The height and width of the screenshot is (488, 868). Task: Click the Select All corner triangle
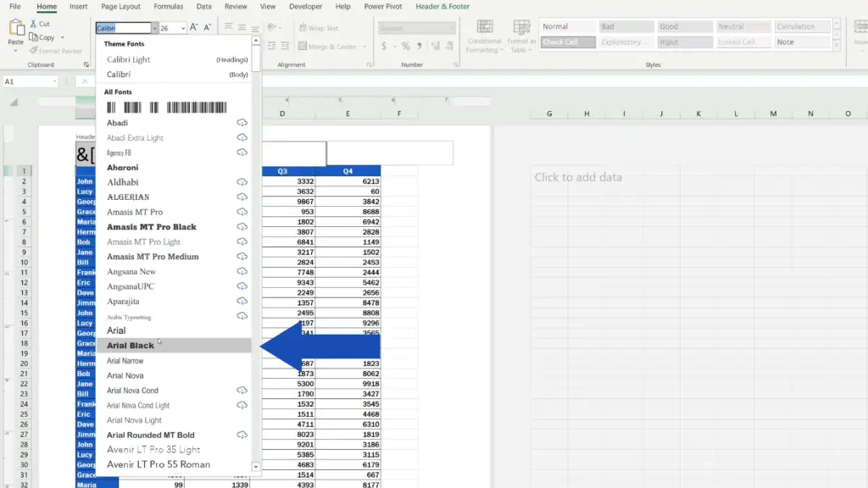pyautogui.click(x=14, y=102)
